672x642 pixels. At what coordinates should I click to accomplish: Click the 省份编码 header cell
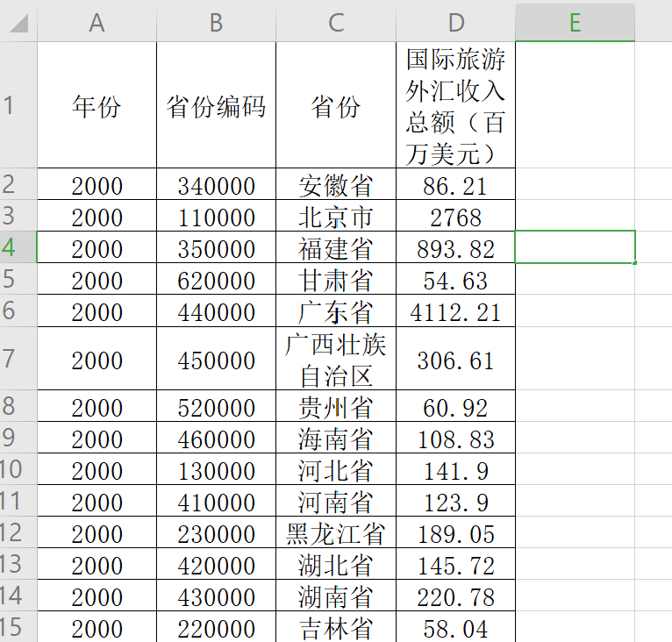click(217, 105)
